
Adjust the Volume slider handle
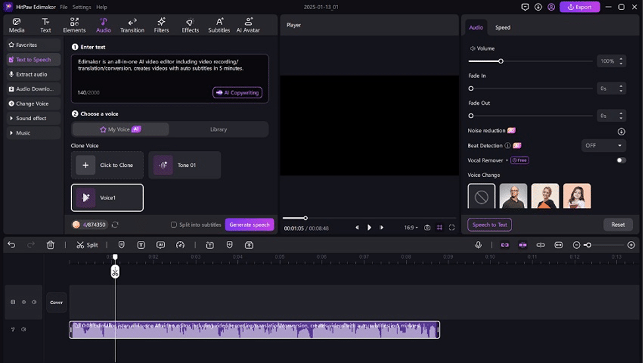point(501,61)
